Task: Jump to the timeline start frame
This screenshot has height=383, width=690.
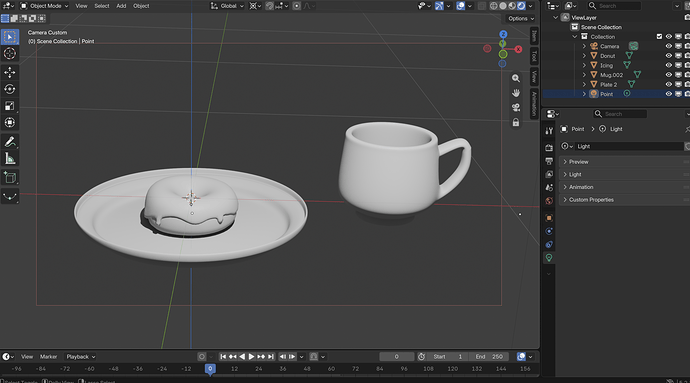Action: pyautogui.click(x=223, y=357)
